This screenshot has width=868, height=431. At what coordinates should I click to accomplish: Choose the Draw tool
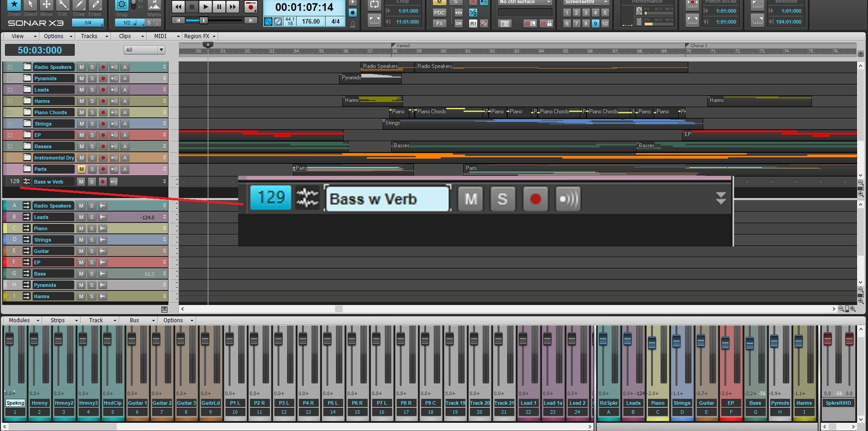click(79, 5)
